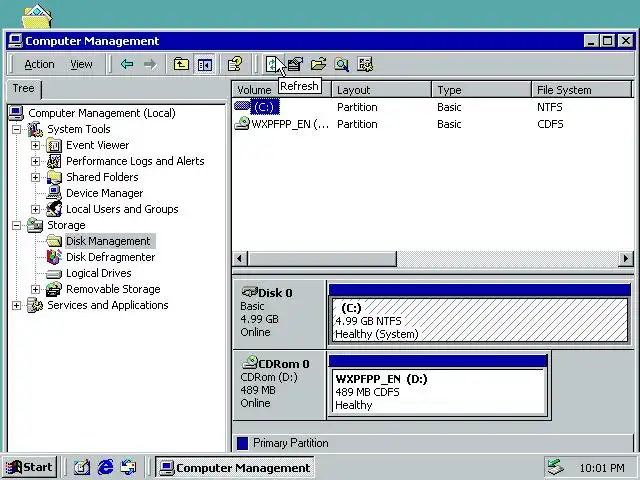Click the Device Manager icon
The image size is (640, 480).
(x=54, y=193)
